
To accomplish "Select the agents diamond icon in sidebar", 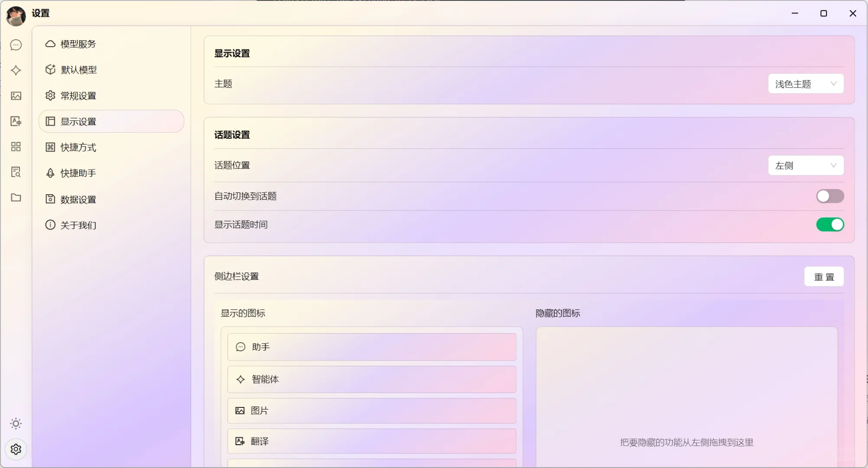I will pyautogui.click(x=16, y=71).
